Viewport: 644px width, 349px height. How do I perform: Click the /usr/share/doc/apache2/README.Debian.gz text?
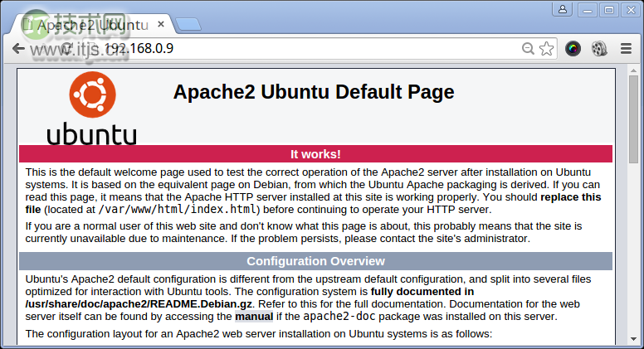139,304
